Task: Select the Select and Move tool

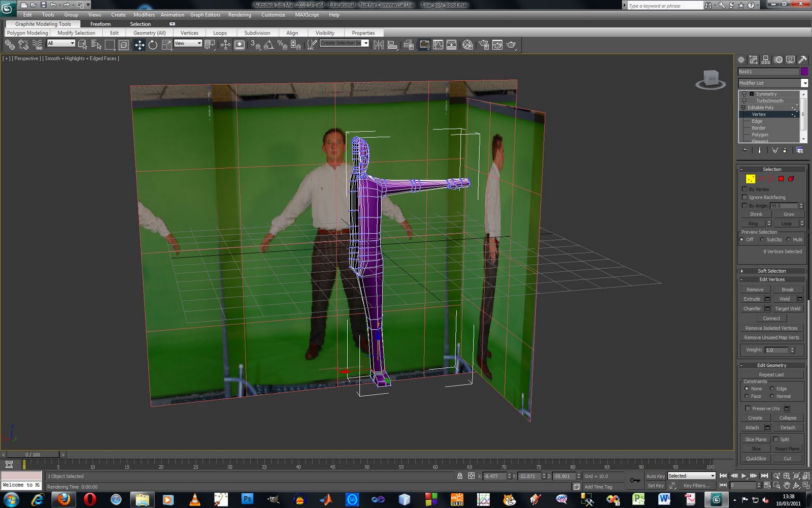Action: pyautogui.click(x=140, y=45)
